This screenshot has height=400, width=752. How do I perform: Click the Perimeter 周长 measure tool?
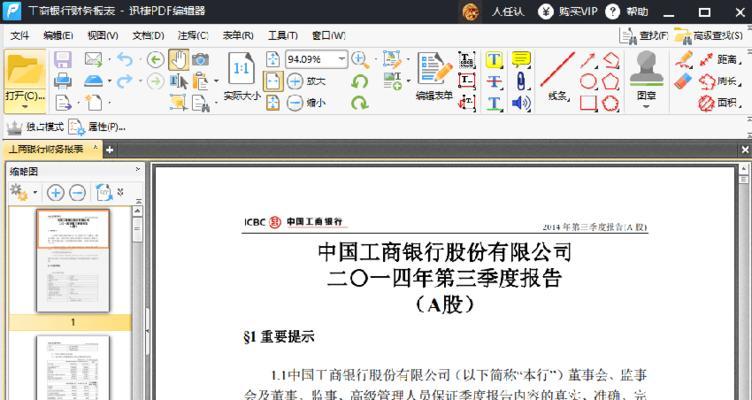coord(718,81)
